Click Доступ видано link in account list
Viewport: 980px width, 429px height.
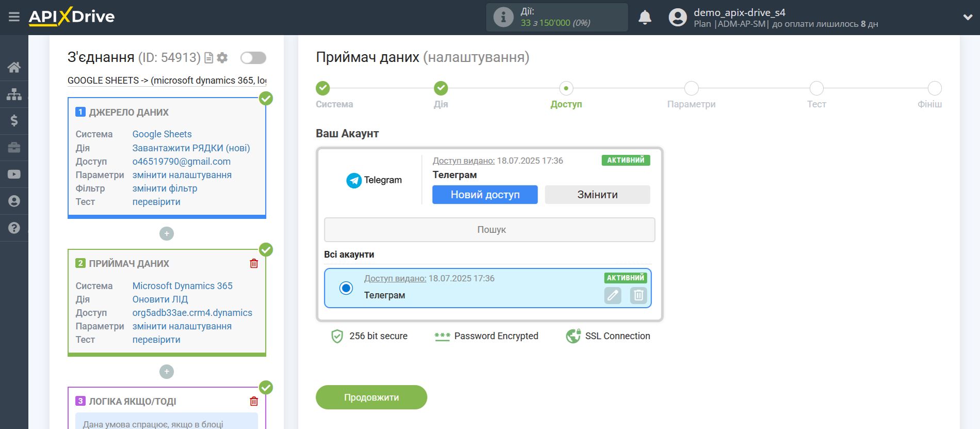395,279
